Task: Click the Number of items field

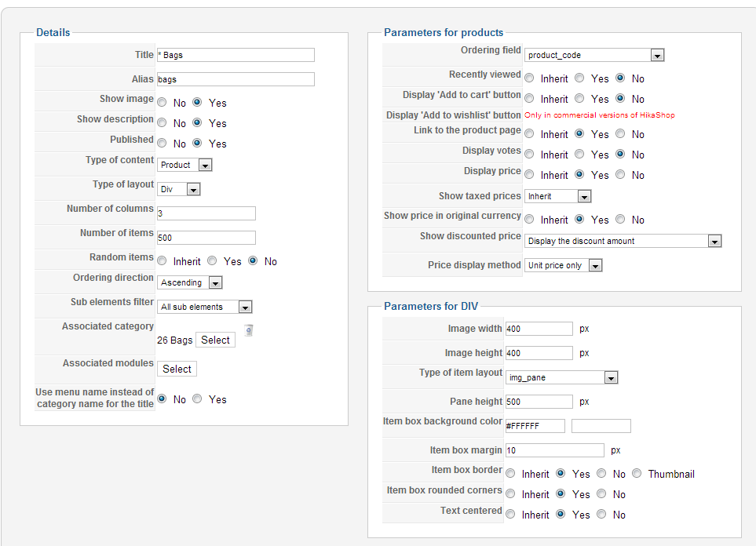Action: [206, 238]
